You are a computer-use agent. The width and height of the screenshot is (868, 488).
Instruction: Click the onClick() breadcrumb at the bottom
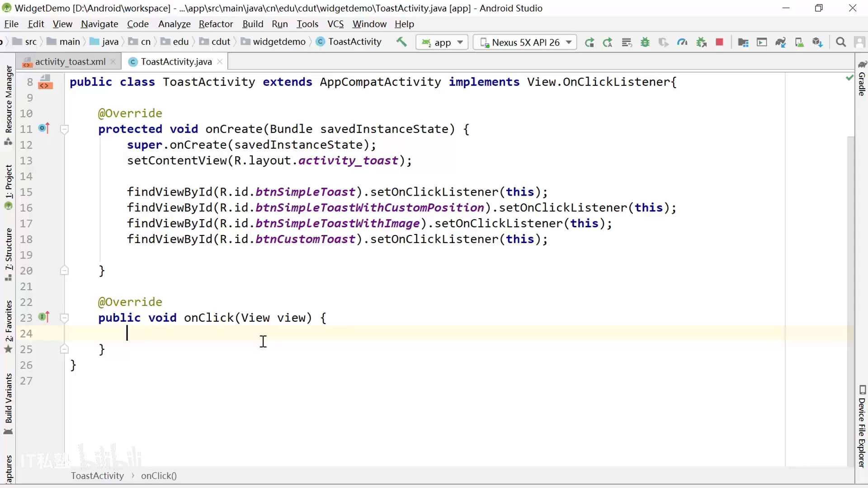point(159,475)
